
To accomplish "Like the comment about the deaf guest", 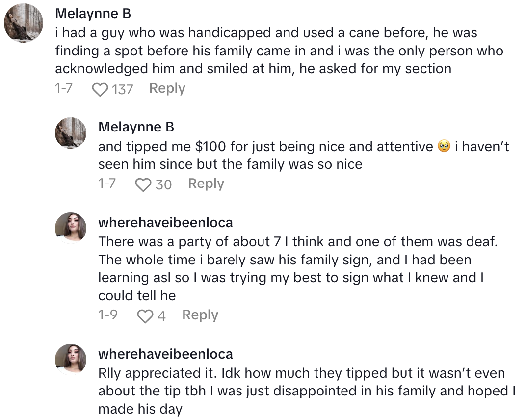I will click(145, 316).
